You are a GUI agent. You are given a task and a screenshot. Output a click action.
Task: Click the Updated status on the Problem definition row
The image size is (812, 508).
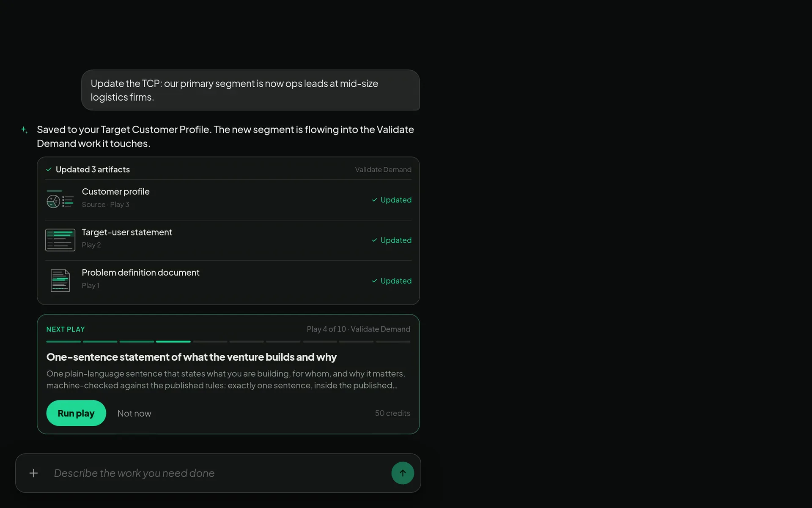tap(391, 281)
